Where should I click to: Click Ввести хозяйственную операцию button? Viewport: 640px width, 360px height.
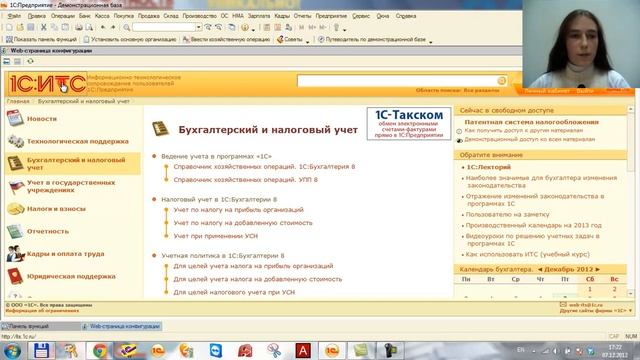tap(227, 40)
